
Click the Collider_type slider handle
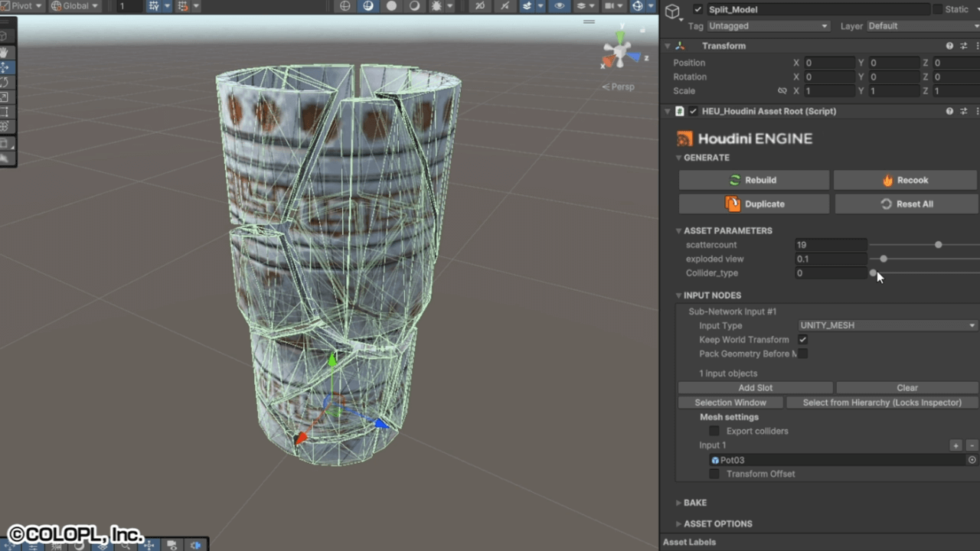click(873, 273)
